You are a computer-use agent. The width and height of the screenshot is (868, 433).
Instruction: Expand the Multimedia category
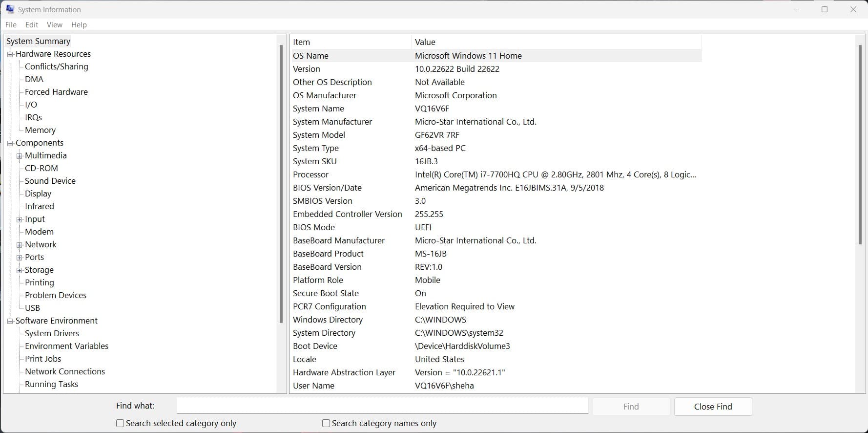pos(20,156)
